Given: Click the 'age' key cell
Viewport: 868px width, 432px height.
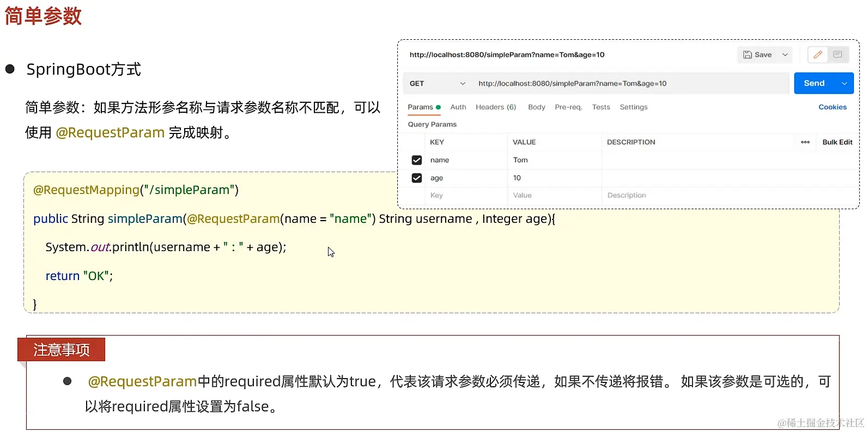Looking at the screenshot, I should (466, 178).
